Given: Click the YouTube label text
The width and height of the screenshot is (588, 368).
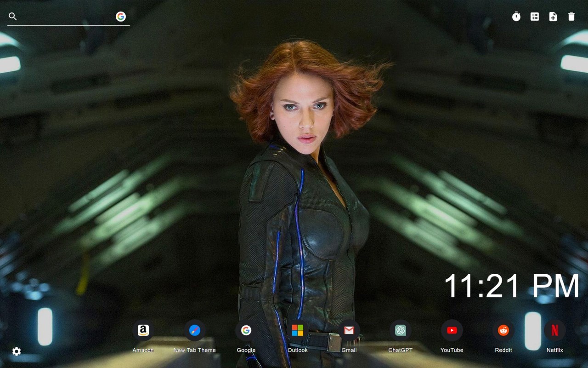Looking at the screenshot, I should pyautogui.click(x=452, y=350).
